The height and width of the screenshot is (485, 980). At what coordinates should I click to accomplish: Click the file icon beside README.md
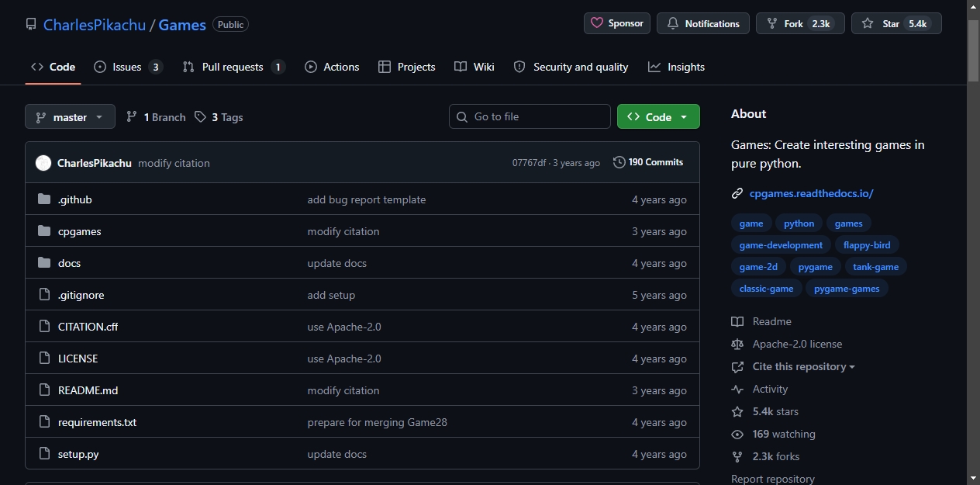(43, 390)
